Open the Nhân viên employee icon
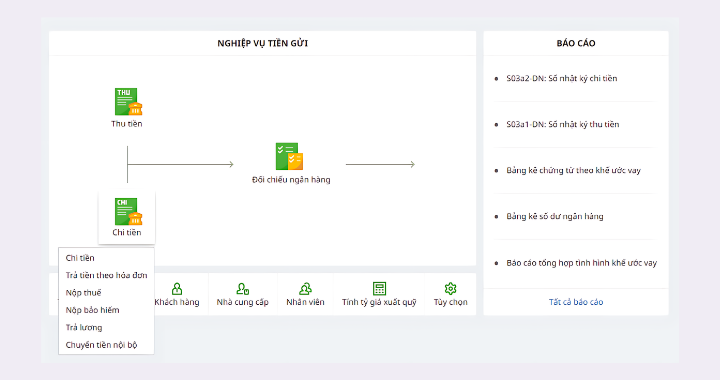Screen dimensions: 720x380 [305, 289]
